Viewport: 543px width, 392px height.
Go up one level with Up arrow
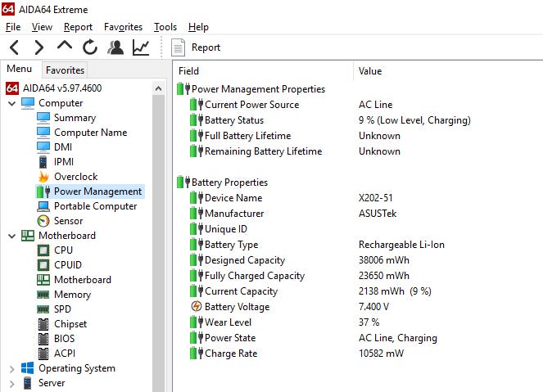(x=65, y=47)
